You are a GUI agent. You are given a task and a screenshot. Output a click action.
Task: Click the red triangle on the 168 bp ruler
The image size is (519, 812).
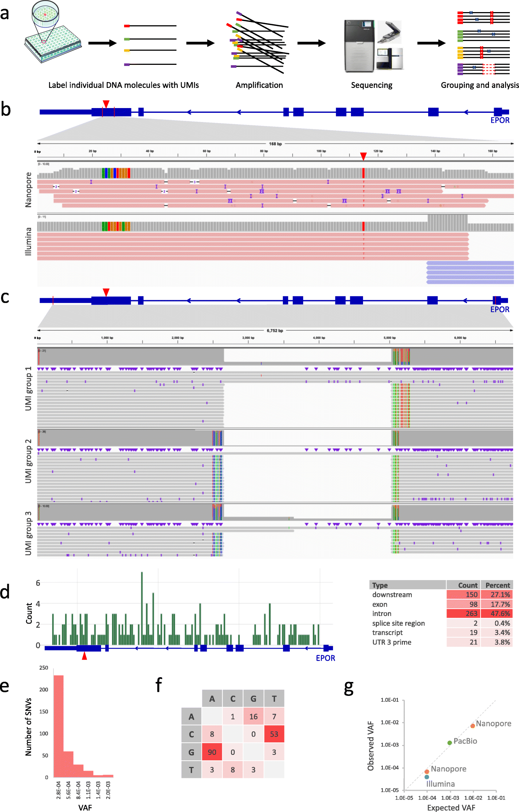tap(363, 156)
